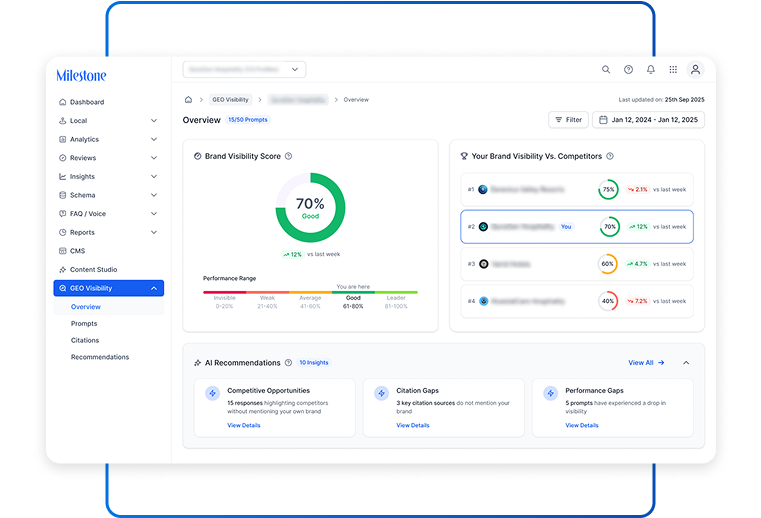
Task: Select the Overview submenu item
Action: click(109, 307)
